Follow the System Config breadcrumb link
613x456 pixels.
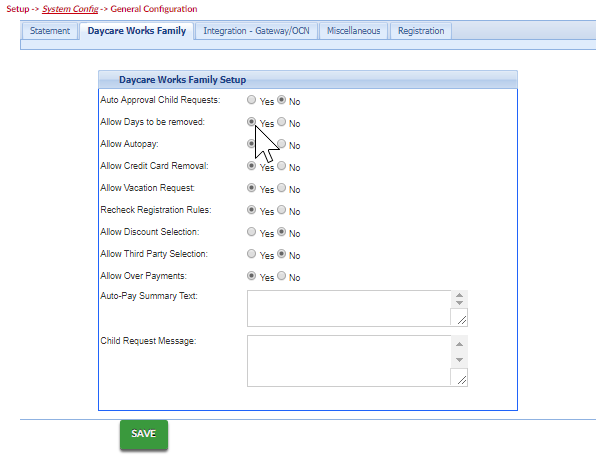click(x=70, y=9)
